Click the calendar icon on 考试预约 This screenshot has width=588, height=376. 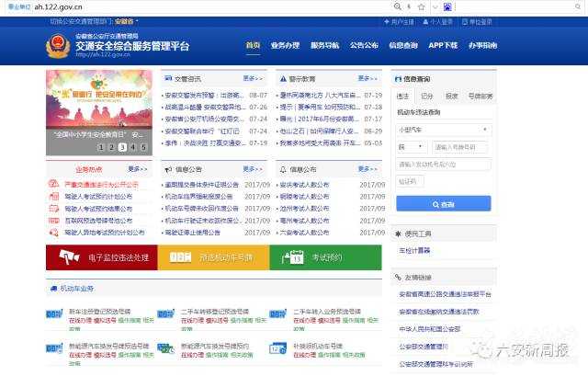pos(296,257)
